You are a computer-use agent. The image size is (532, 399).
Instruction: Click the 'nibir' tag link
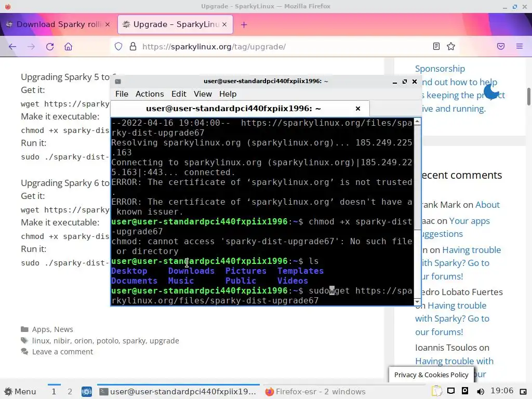[x=62, y=341]
